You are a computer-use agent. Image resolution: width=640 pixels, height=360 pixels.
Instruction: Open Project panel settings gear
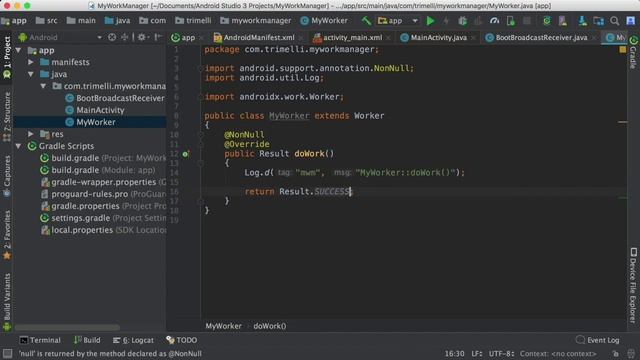pyautogui.click(x=141, y=37)
